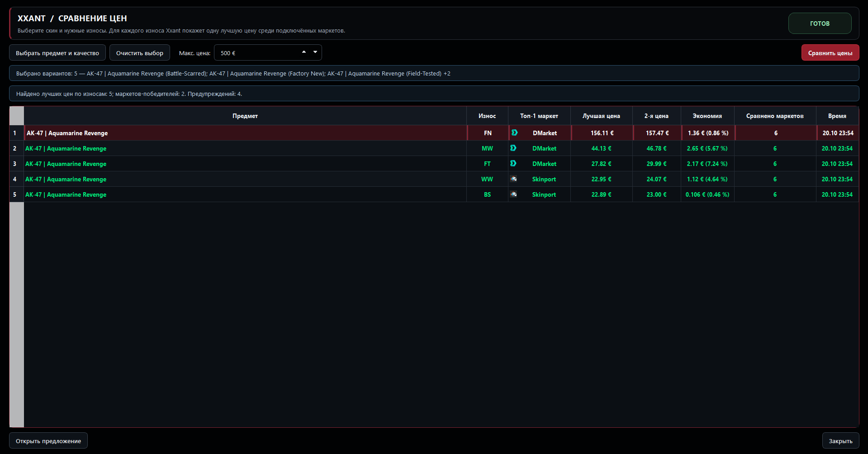Image resolution: width=868 pixels, height=454 pixels.
Task: Sort by Износ column header
Action: (487, 116)
